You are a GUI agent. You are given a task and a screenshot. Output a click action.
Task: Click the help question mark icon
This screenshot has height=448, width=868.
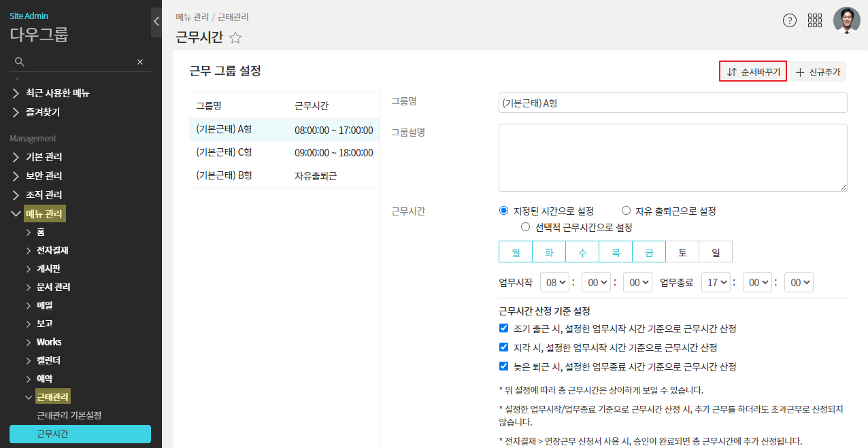[x=789, y=20]
